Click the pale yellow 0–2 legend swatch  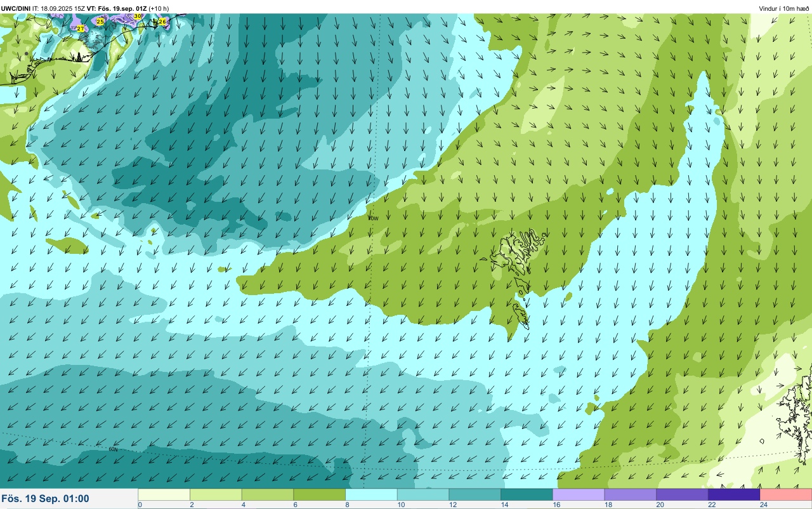(164, 494)
